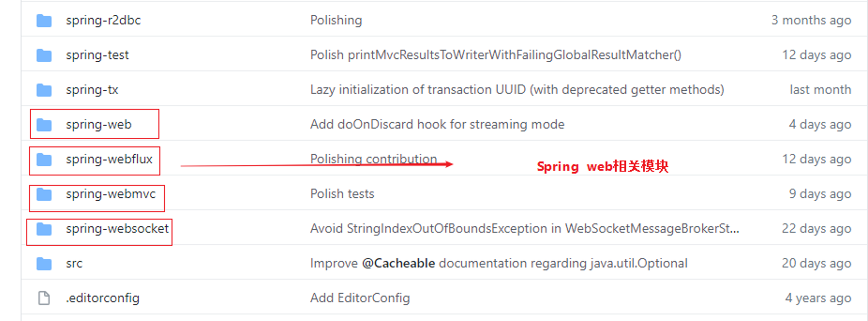This screenshot has height=321, width=868.
Task: Click the spring-web folder icon
Action: click(x=44, y=125)
